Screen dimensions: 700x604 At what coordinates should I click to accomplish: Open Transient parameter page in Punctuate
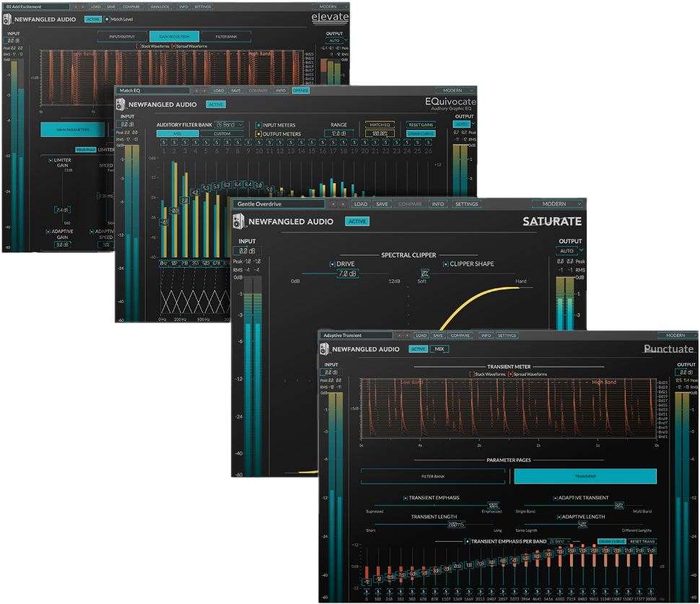click(585, 476)
